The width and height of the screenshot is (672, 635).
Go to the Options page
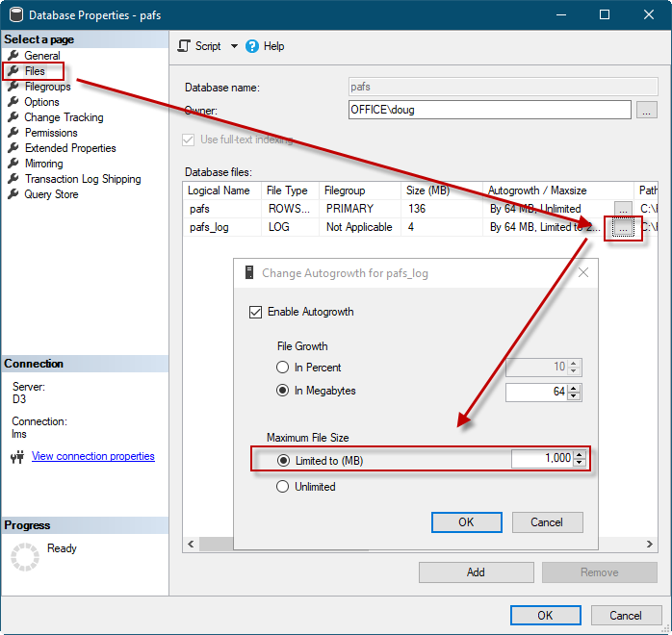coord(41,102)
